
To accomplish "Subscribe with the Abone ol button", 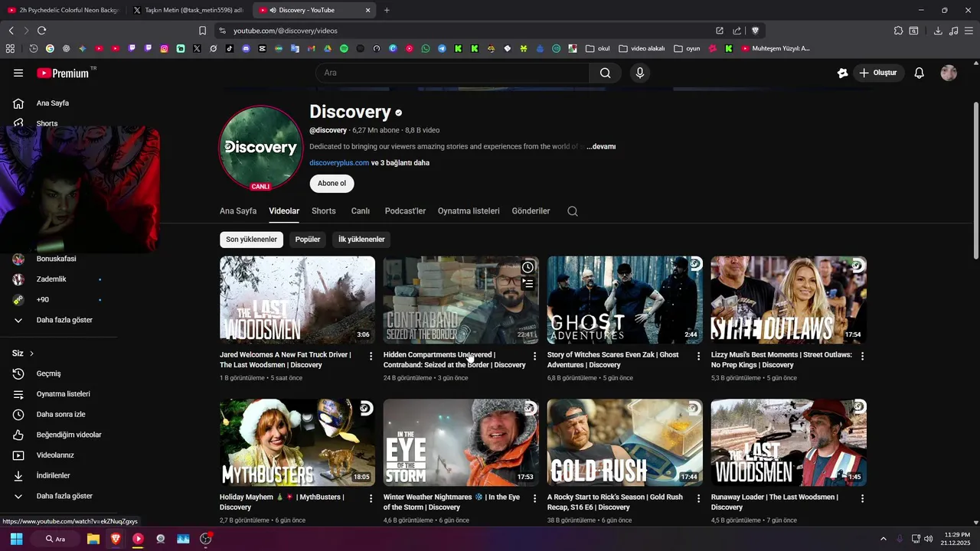I will [332, 184].
